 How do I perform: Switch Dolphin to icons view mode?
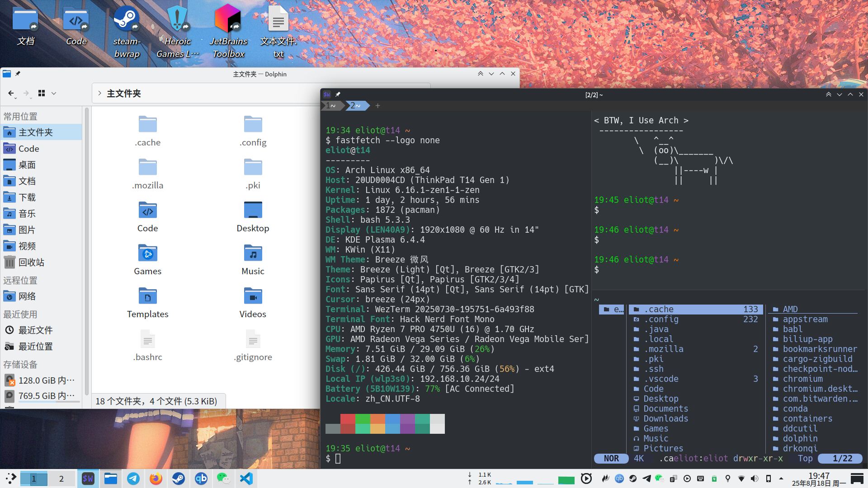pyautogui.click(x=42, y=93)
